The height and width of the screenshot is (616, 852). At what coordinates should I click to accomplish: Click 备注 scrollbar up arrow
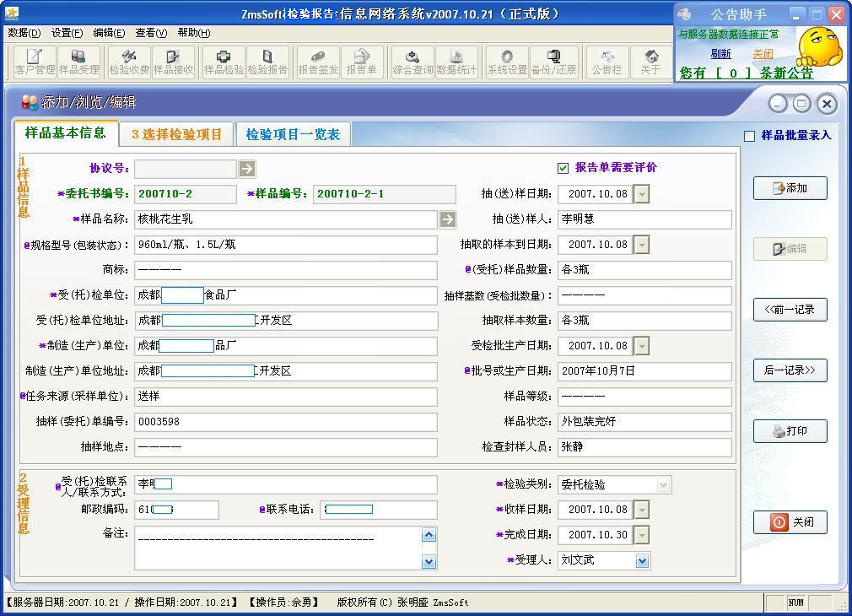[429, 535]
